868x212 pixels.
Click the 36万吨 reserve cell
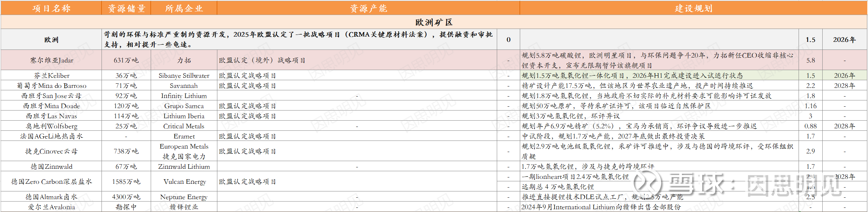[x=126, y=75]
